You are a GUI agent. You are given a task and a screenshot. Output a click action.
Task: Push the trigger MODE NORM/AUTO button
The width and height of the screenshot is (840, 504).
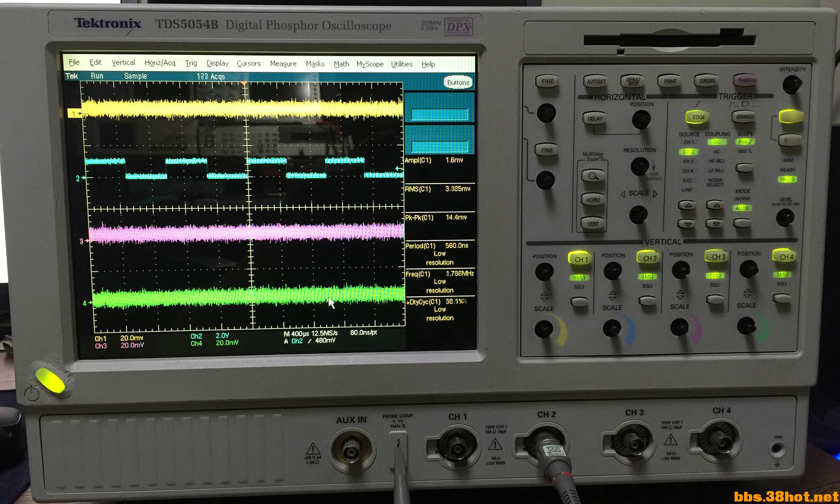(x=742, y=222)
